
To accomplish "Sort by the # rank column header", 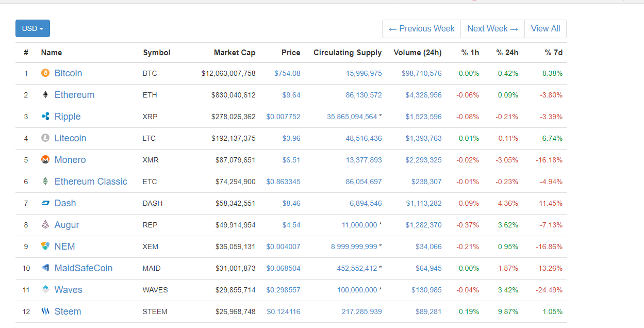I will pyautogui.click(x=26, y=53).
